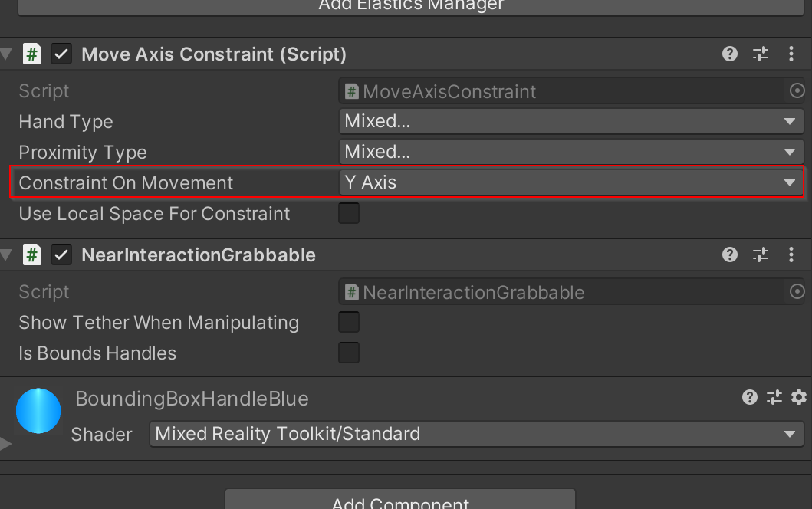
Task: Open the three-dot menu on Move Axis Constraint
Action: click(791, 54)
